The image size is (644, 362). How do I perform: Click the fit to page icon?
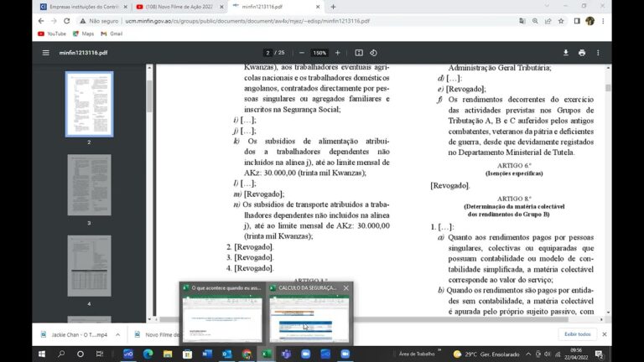tap(359, 53)
